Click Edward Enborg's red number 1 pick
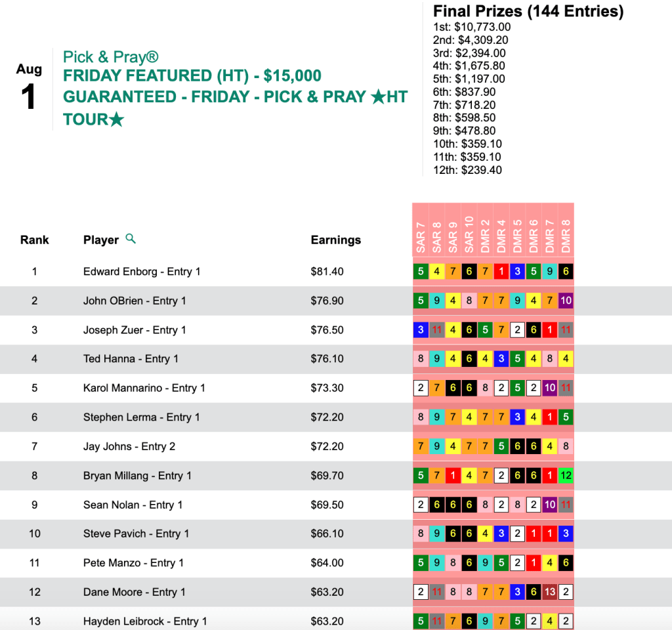 [501, 272]
